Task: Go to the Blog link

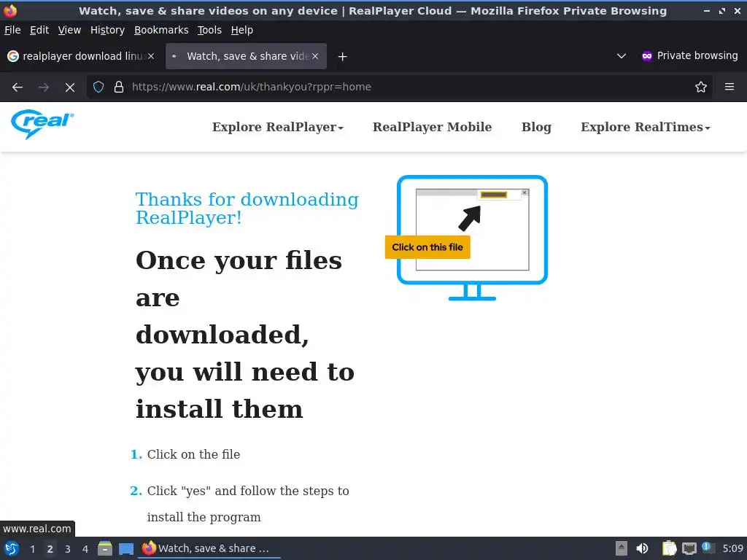Action: pyautogui.click(x=536, y=127)
